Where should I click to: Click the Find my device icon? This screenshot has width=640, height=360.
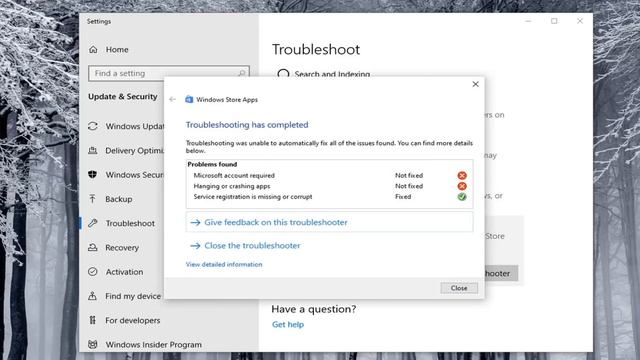(93, 296)
